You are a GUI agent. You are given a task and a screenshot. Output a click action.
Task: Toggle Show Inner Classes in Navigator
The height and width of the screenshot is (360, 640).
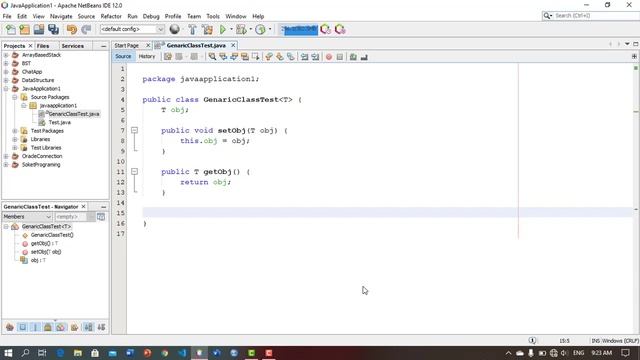pos(61,327)
